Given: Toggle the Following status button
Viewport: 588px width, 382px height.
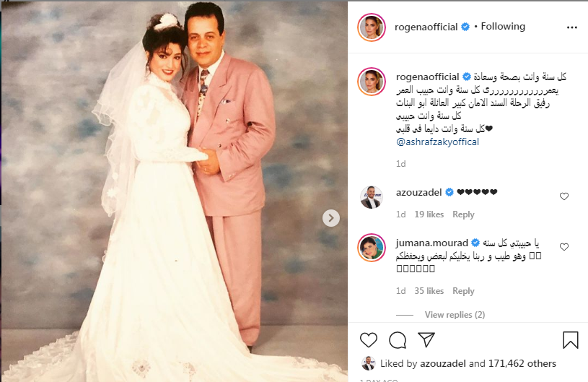Looking at the screenshot, I should tap(503, 26).
